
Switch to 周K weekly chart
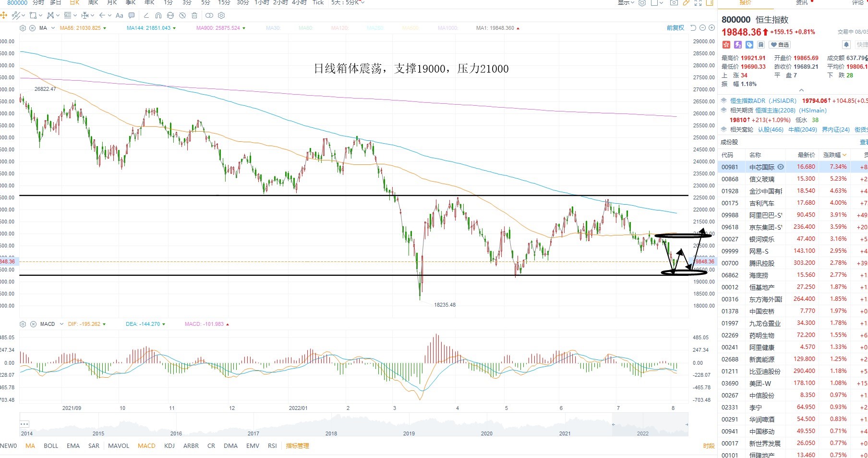point(93,2)
